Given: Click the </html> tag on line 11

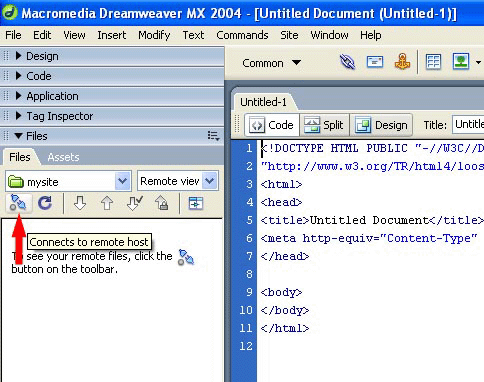Looking at the screenshot, I should click(x=285, y=328).
